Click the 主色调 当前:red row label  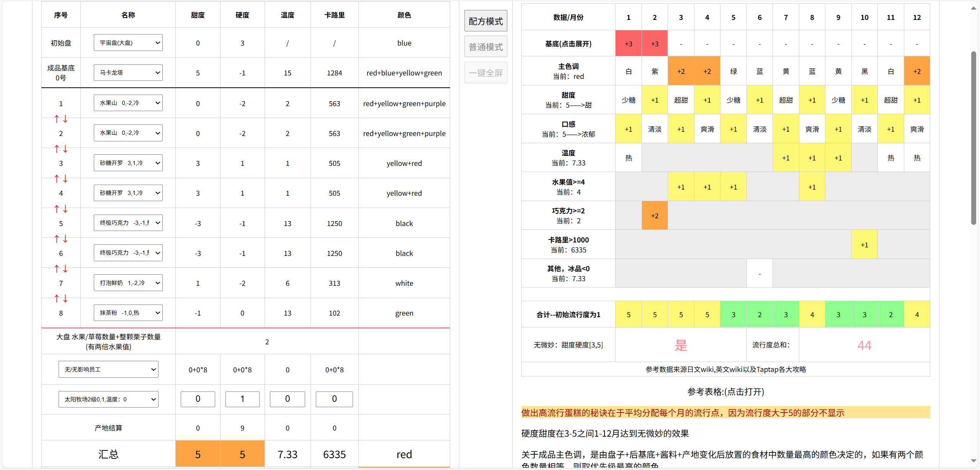click(568, 71)
